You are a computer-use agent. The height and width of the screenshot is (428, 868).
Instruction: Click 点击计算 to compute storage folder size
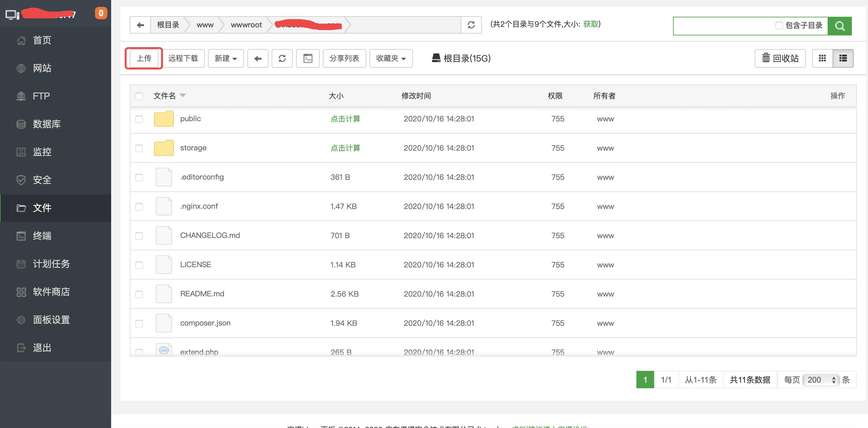pyautogui.click(x=345, y=148)
